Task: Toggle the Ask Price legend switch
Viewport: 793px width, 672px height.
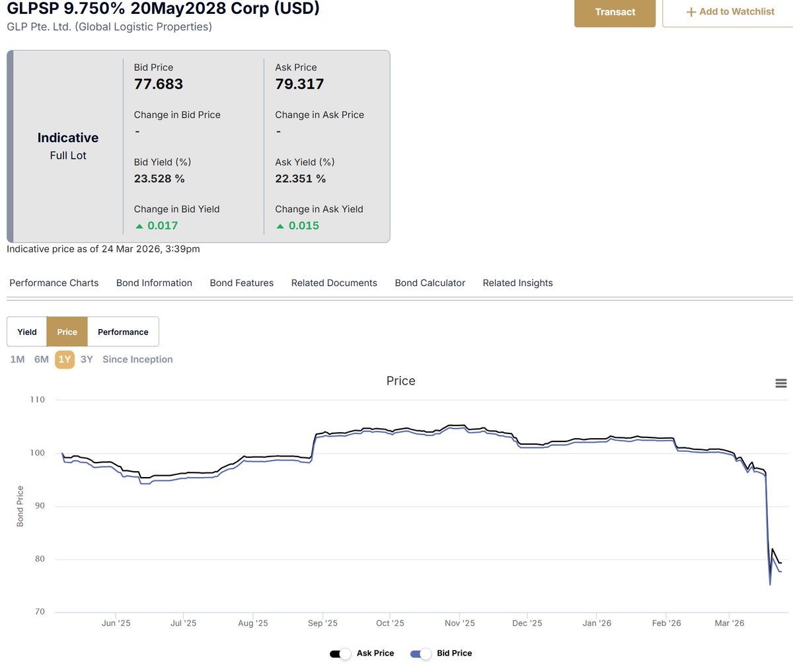Action: point(340,653)
